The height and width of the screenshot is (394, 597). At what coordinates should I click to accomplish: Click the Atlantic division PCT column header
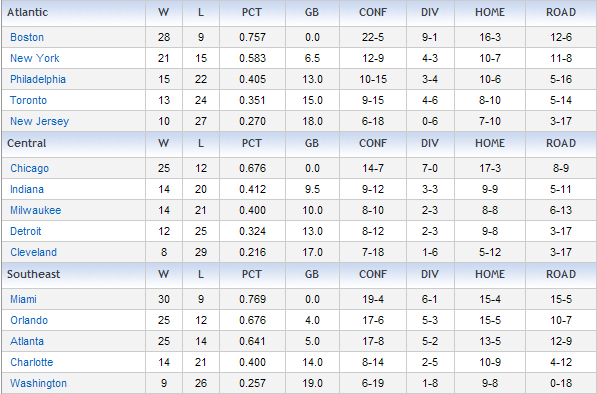tap(252, 12)
